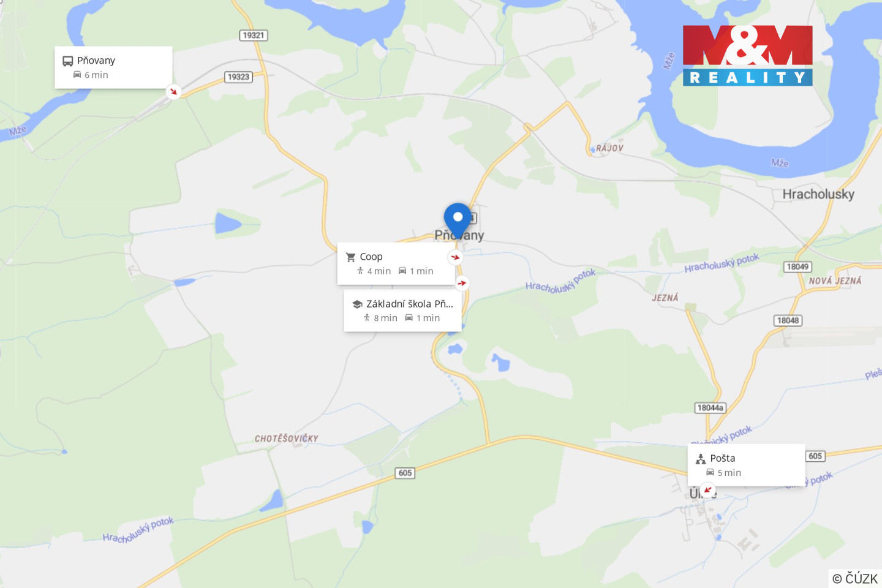Select the Pošta info card
The width and height of the screenshot is (882, 588).
(x=746, y=465)
